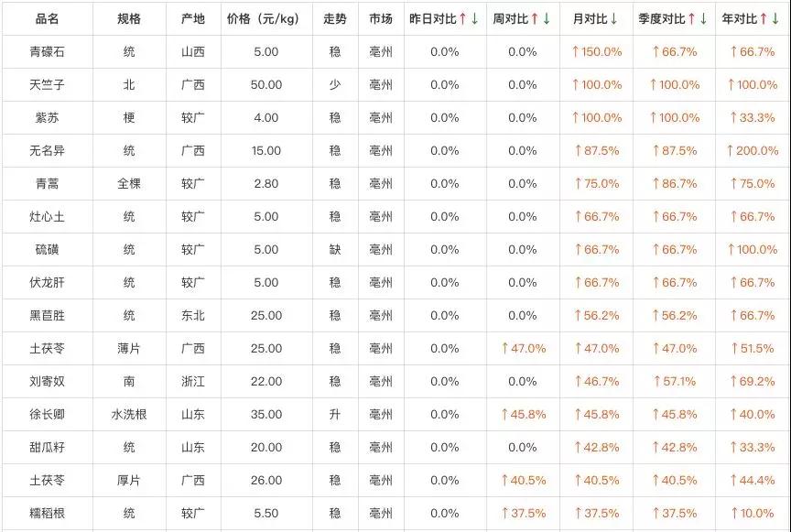Open 徐长卿 herb details
The width and height of the screenshot is (791, 532).
coord(48,415)
